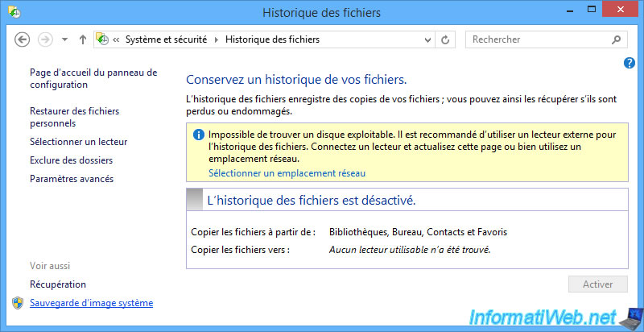Open the blue help question mark
Viewport: 644px width, 332px height.
point(630,63)
